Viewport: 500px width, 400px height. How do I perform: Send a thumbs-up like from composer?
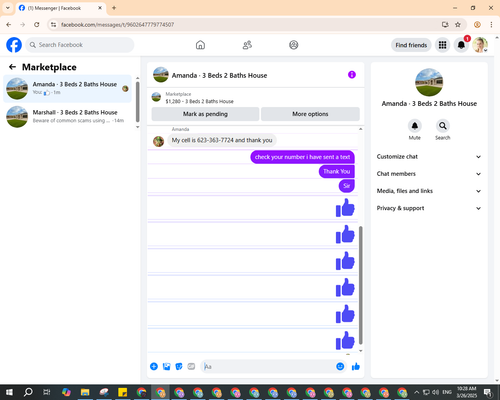coord(356,367)
